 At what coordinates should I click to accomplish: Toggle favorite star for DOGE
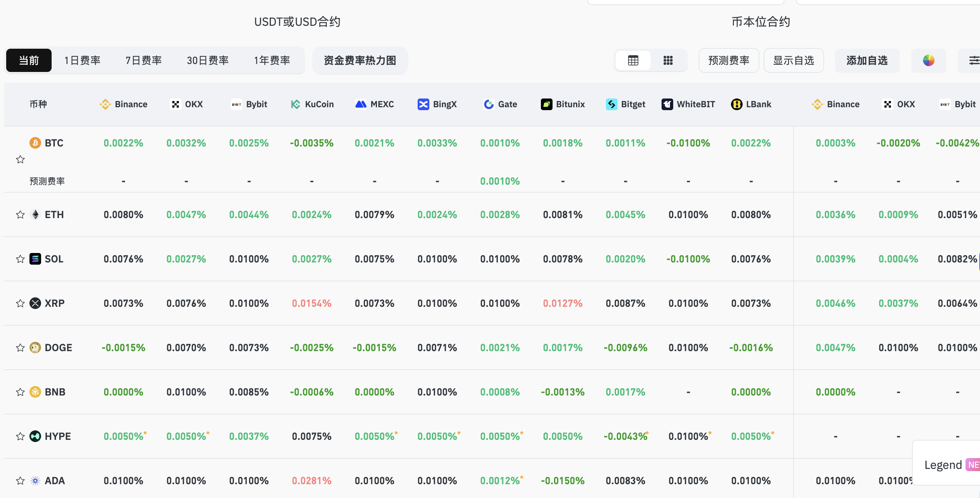[20, 348]
